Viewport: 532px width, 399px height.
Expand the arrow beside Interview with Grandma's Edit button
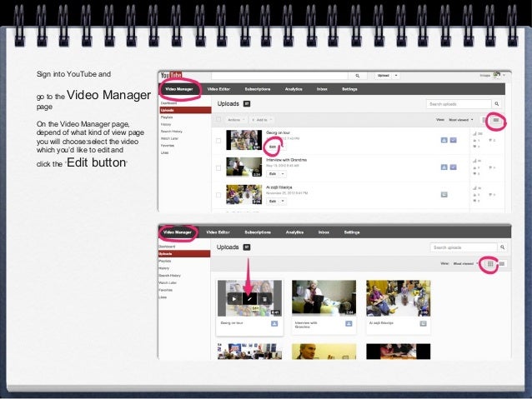point(283,174)
